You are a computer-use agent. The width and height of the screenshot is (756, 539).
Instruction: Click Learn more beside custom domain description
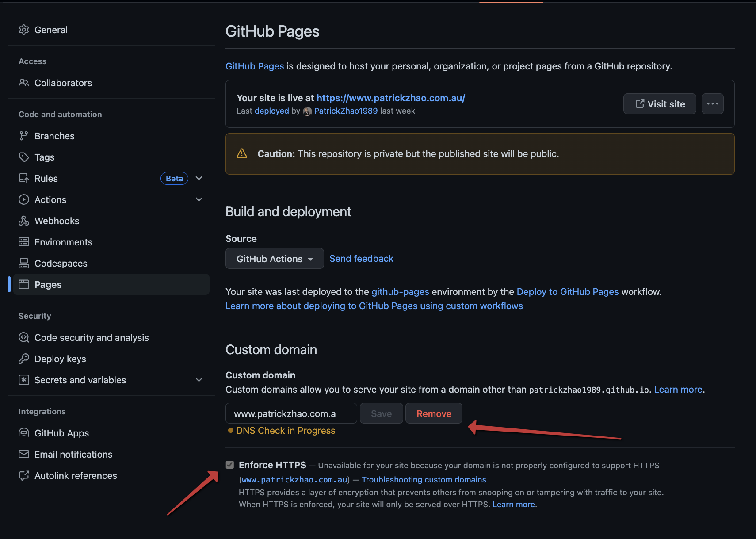click(x=678, y=390)
